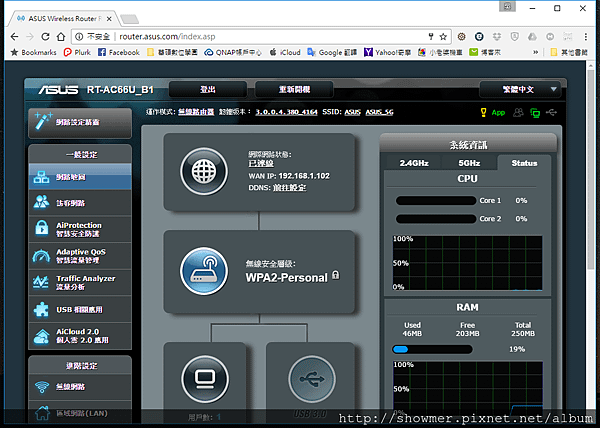Screen dimensions: 600x428
Task: Click the CPU Core 2 usage bar
Action: click(x=436, y=219)
